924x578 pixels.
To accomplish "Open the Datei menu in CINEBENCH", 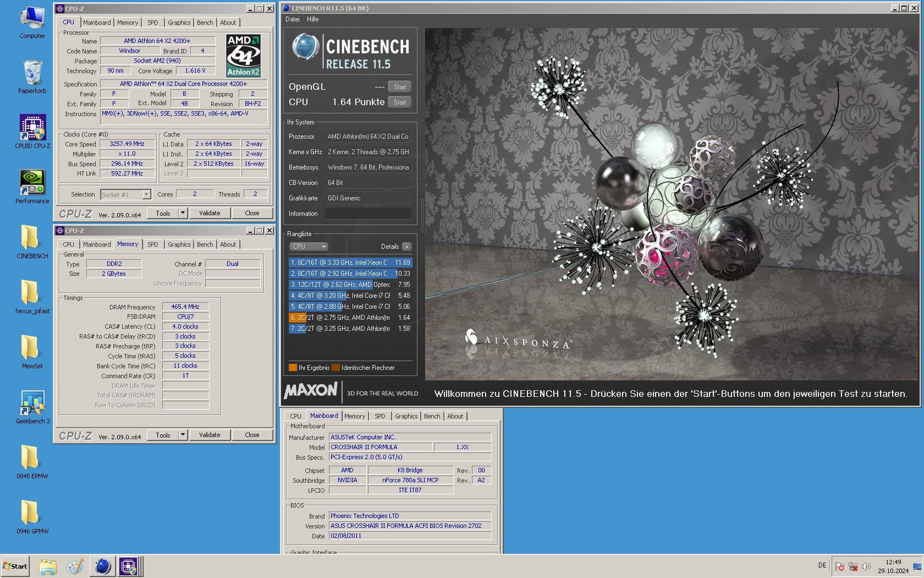I will click(293, 19).
